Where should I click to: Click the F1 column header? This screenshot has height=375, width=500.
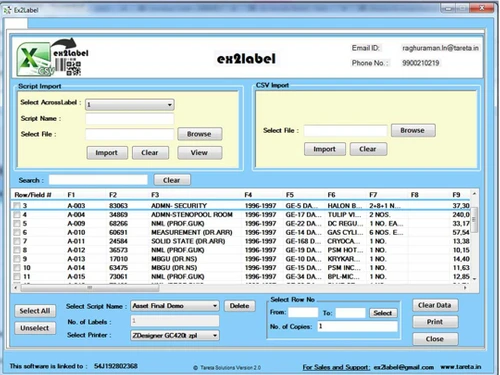click(x=71, y=195)
